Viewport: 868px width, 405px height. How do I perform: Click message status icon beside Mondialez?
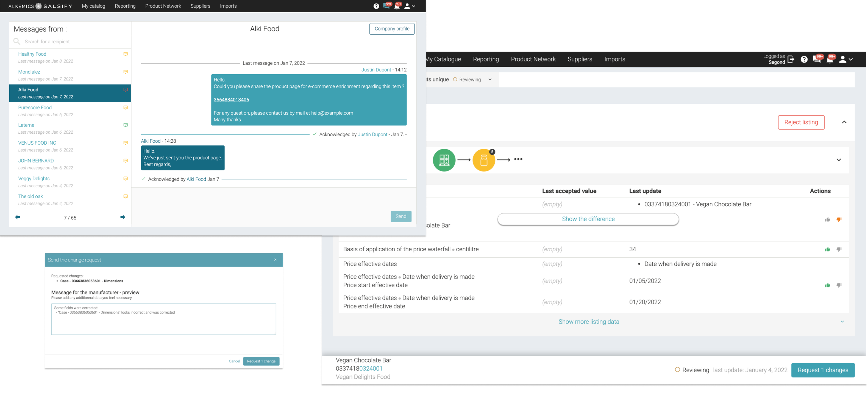125,72
